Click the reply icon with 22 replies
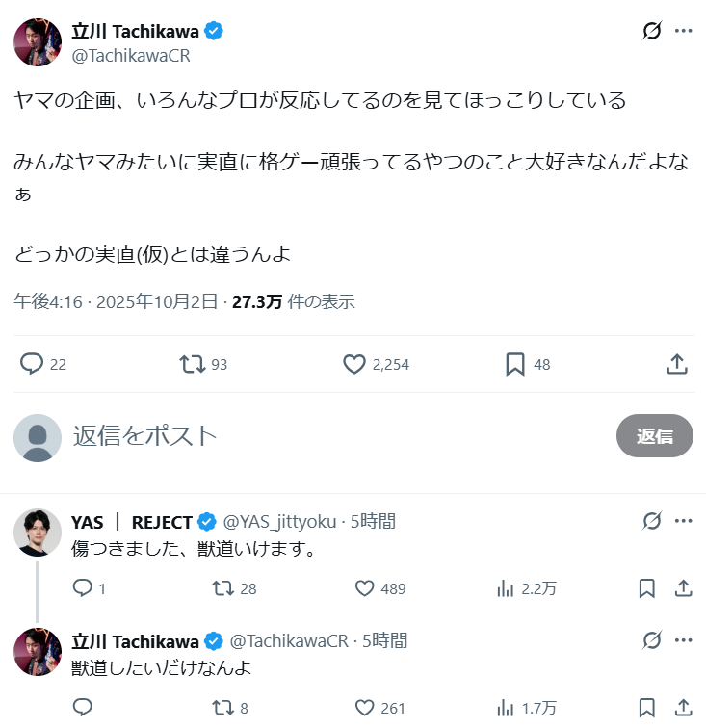Screen dimensions: 706x728 tap(33, 364)
